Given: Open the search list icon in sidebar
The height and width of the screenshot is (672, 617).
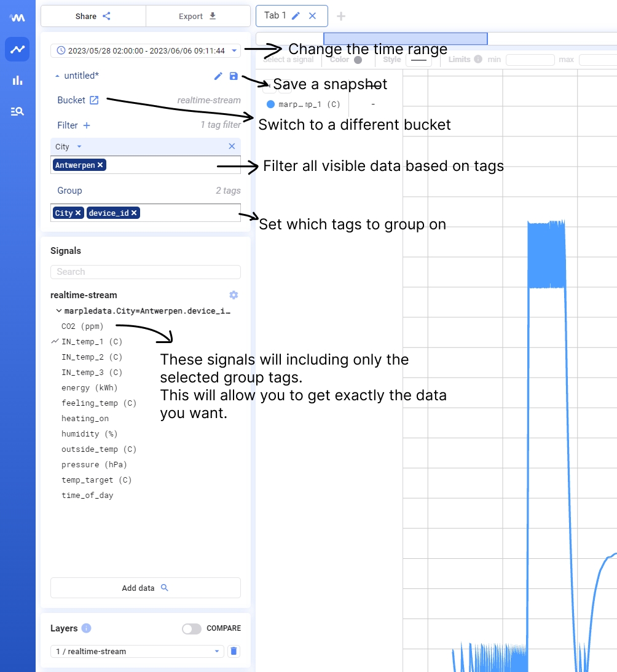Looking at the screenshot, I should 17,111.
